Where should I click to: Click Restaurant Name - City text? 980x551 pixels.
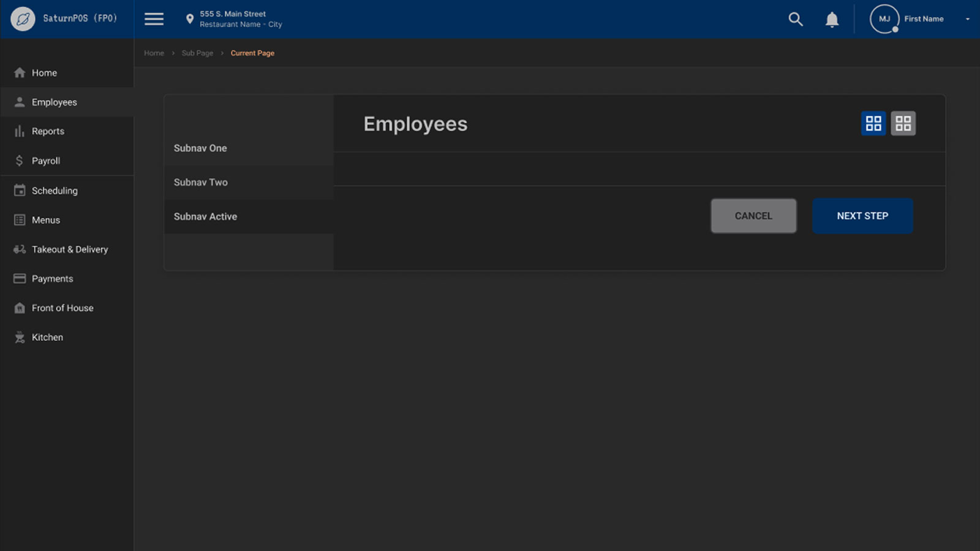(241, 24)
